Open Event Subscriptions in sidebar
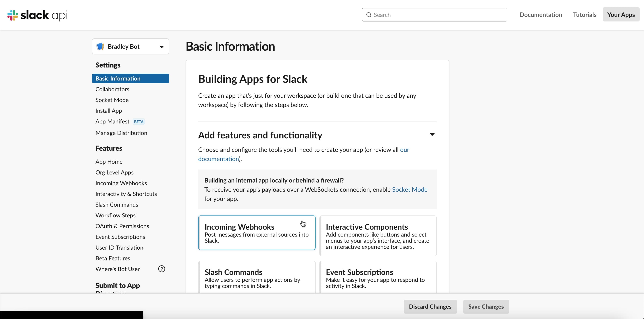This screenshot has height=319, width=644. pos(120,237)
